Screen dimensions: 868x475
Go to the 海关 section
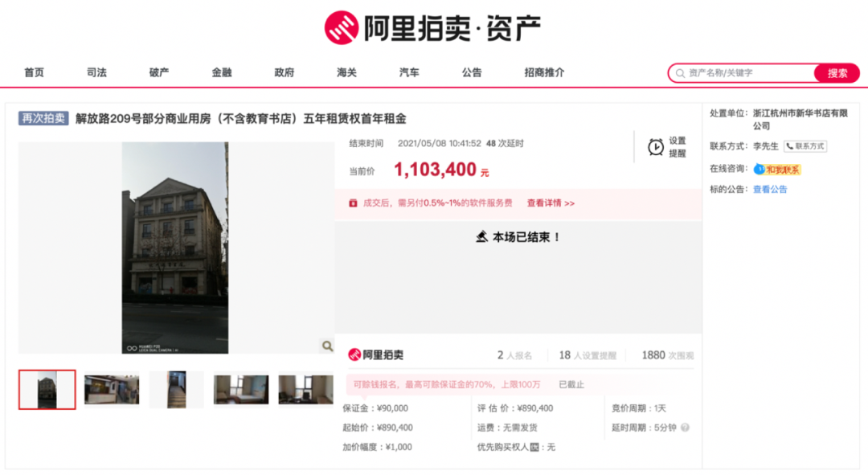(346, 72)
